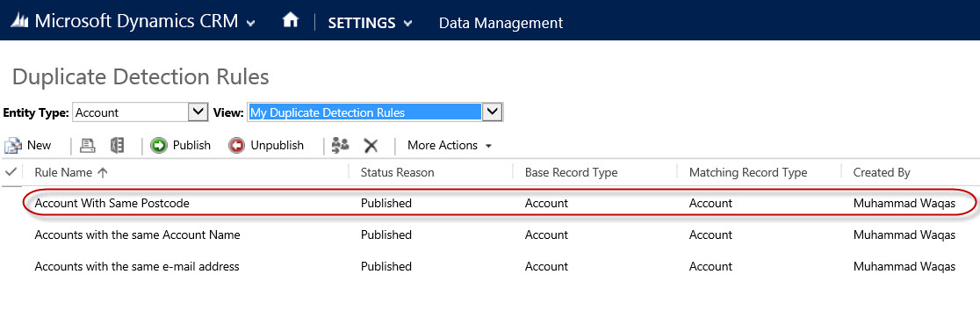Screen dimensions: 980x332
Task: Sort by the Base Record Type column
Action: tap(572, 172)
